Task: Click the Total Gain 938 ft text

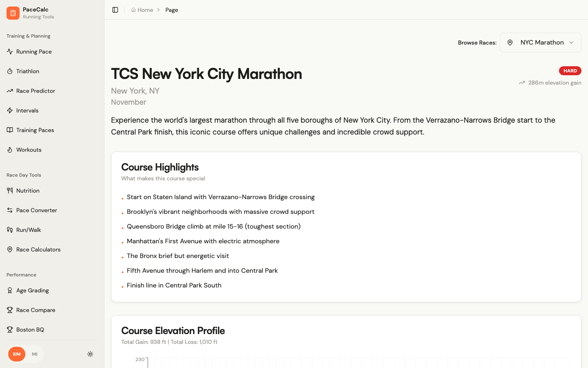Action: click(144, 342)
